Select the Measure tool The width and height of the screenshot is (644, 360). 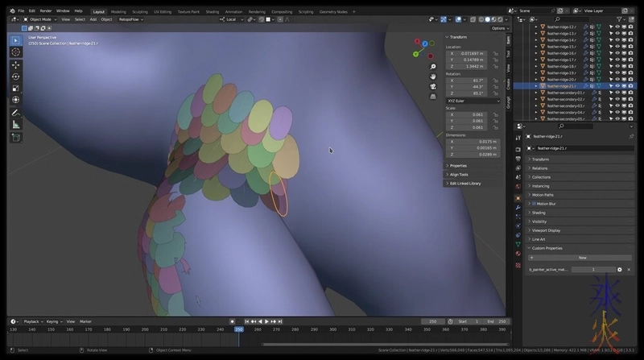(15, 125)
